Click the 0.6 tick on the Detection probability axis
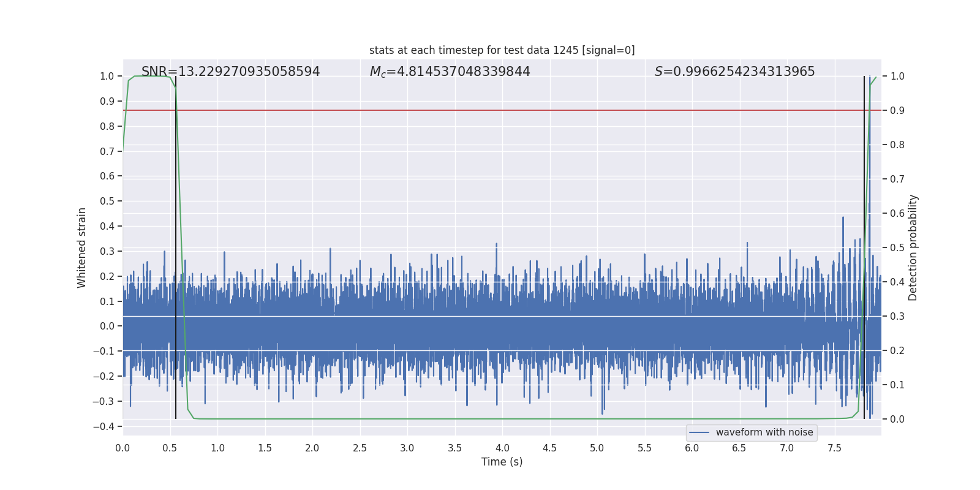This screenshot has width=980, height=490. click(897, 213)
